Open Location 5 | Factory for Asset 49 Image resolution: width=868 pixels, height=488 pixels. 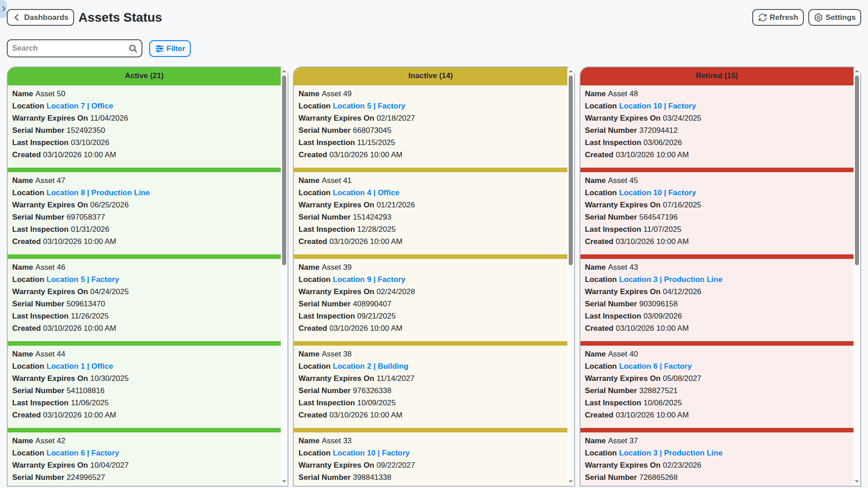pyautogui.click(x=369, y=106)
